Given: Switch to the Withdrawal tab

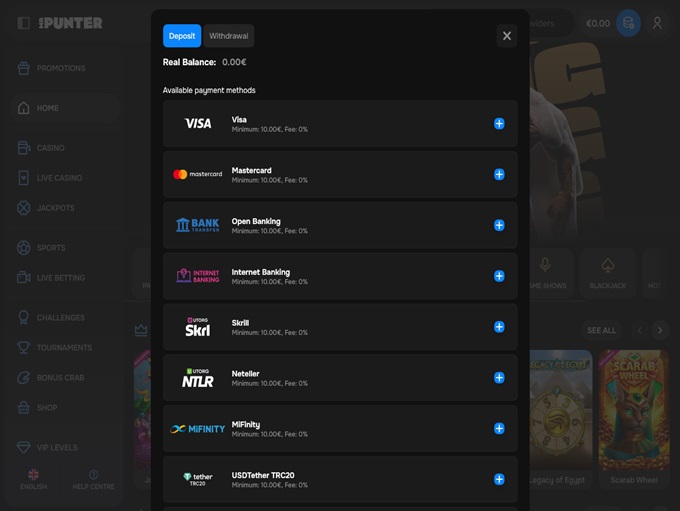Looking at the screenshot, I should [229, 36].
